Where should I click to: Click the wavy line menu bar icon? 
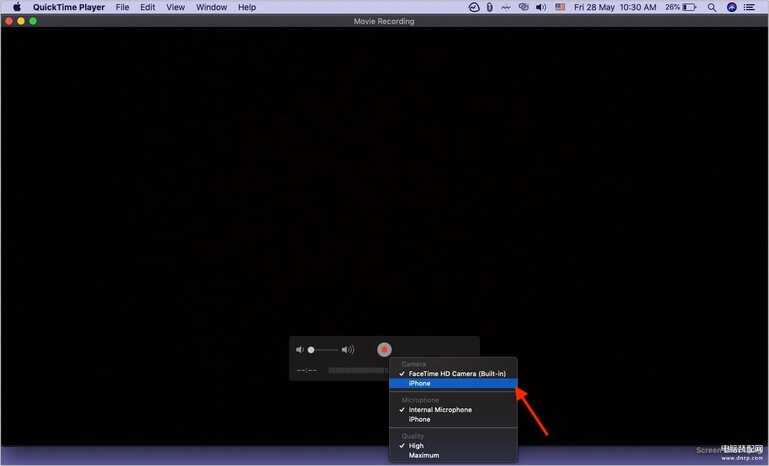coord(506,7)
